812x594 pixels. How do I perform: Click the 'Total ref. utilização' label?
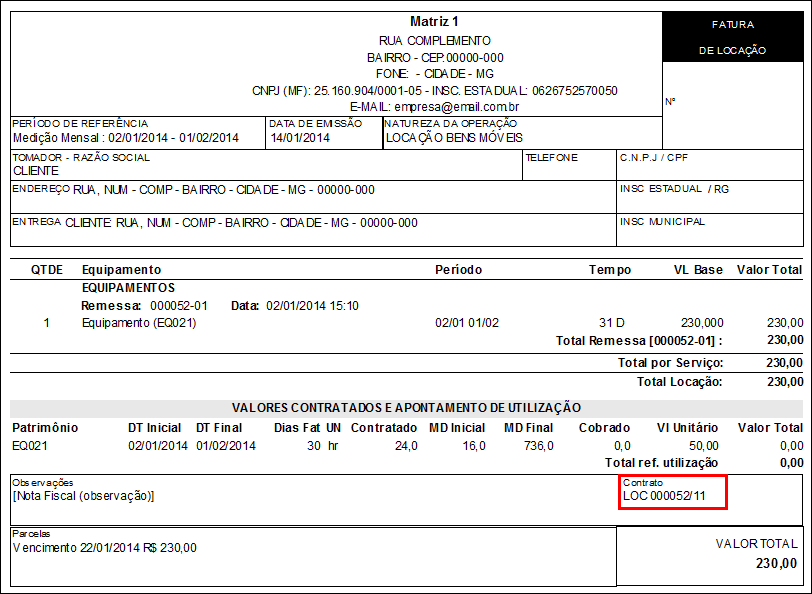pos(661,463)
